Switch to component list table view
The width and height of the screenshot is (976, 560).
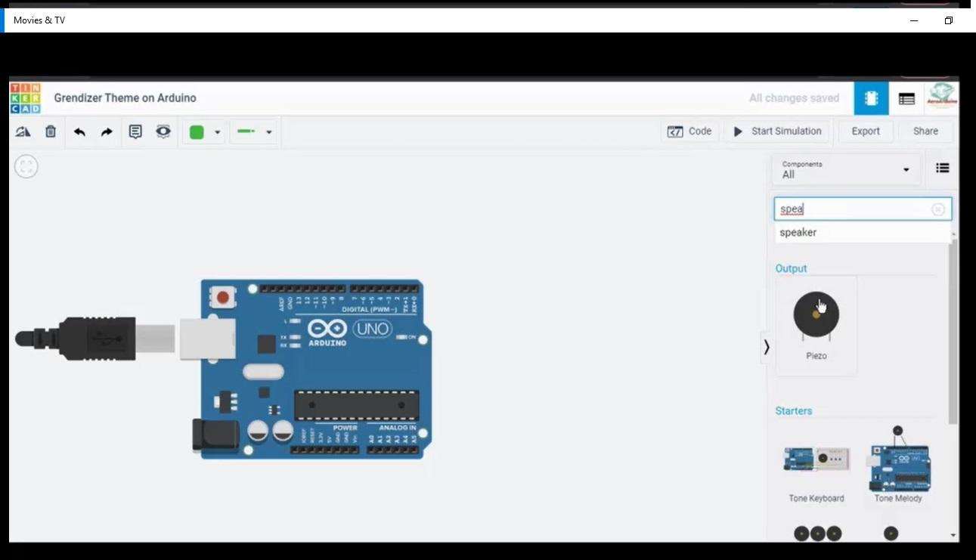[x=906, y=99]
